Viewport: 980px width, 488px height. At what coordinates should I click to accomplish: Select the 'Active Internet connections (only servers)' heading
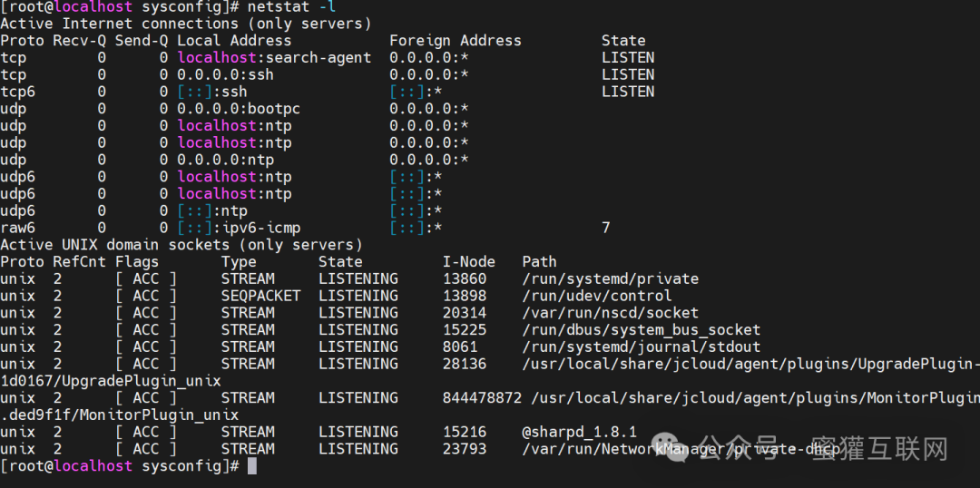pyautogui.click(x=186, y=24)
